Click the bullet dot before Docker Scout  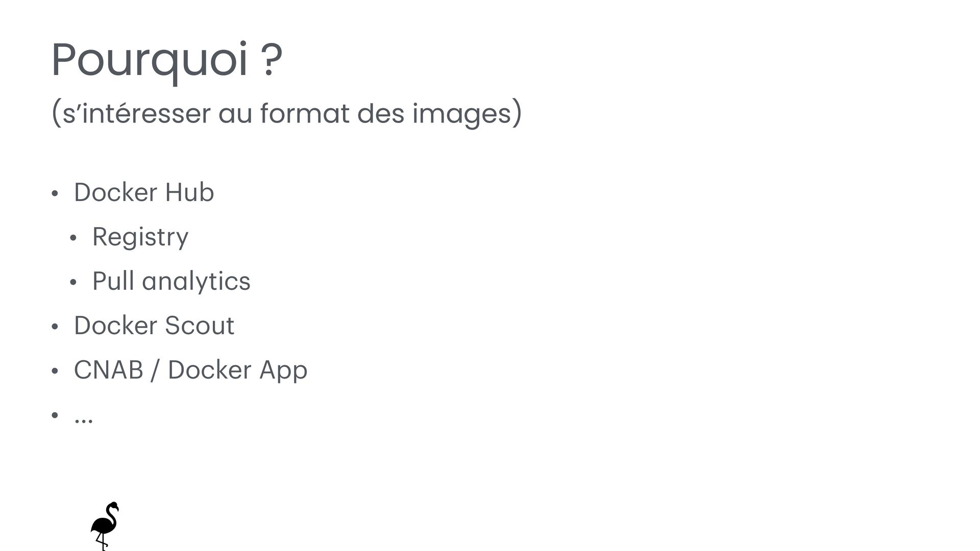[x=55, y=327]
